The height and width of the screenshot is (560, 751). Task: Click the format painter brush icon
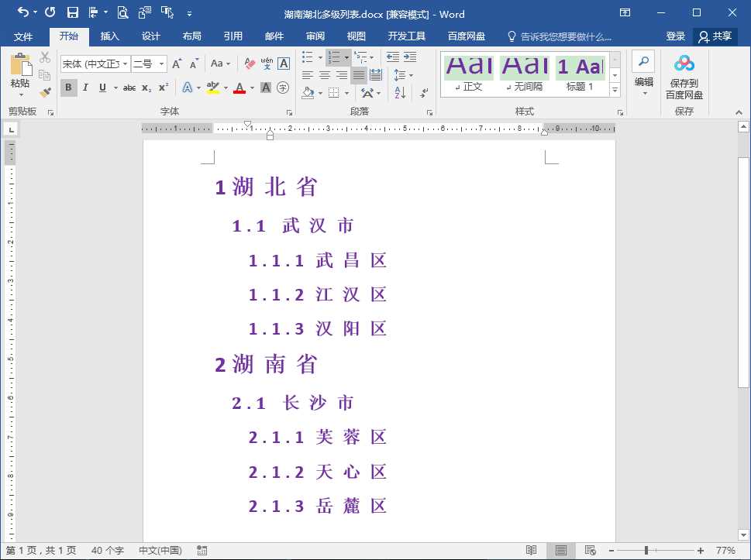pos(44,91)
